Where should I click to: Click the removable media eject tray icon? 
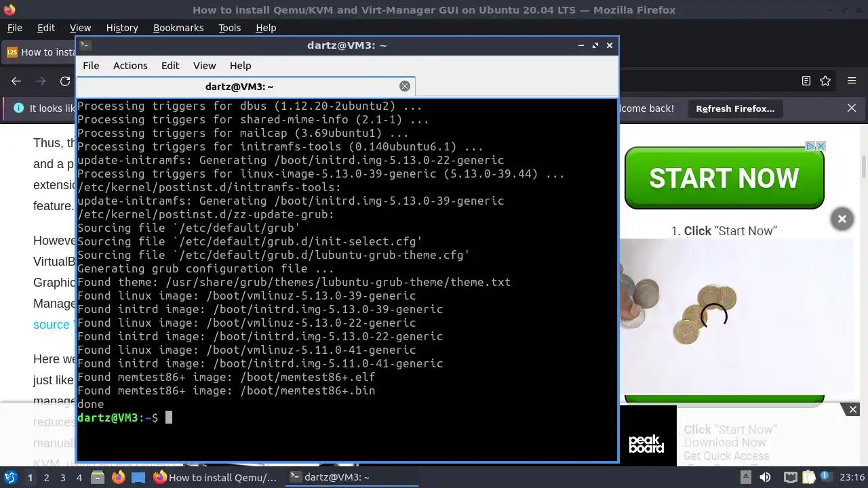coord(745,477)
